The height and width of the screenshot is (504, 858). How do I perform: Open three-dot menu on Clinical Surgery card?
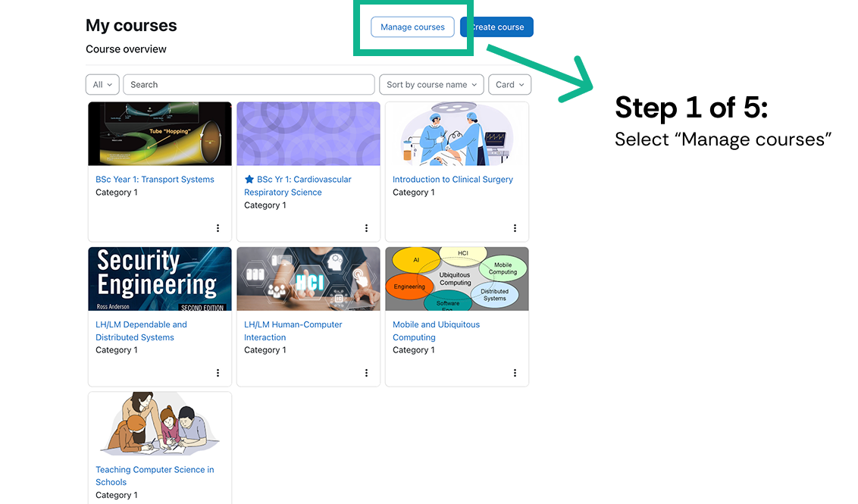pos(515,228)
